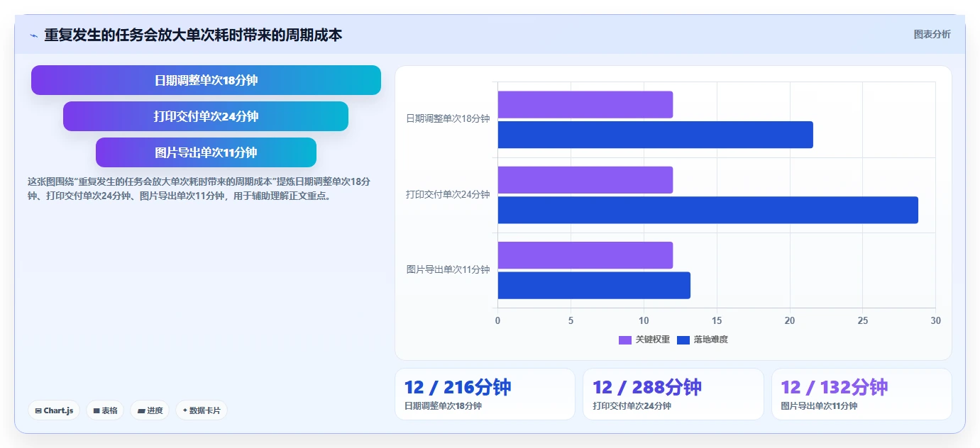Click the 落地难度 blue legend swatch
The width and height of the screenshot is (980, 448).
(x=683, y=340)
